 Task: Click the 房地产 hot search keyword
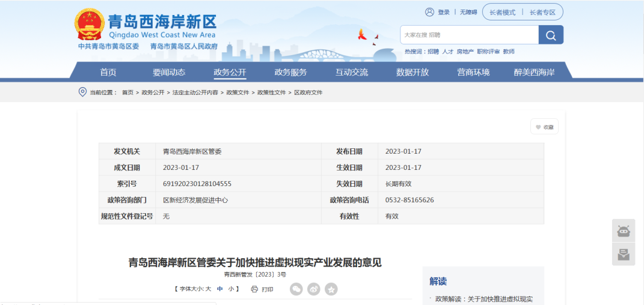coord(465,52)
